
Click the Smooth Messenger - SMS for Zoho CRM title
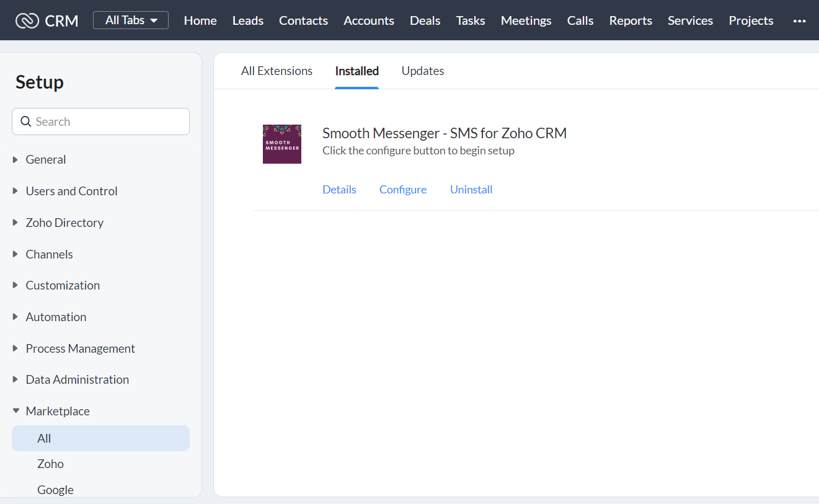click(445, 133)
